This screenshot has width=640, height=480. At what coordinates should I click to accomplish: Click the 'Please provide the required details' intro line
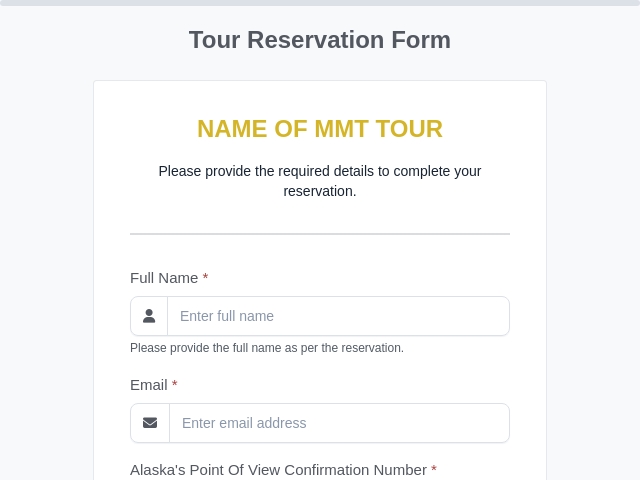[x=320, y=171]
